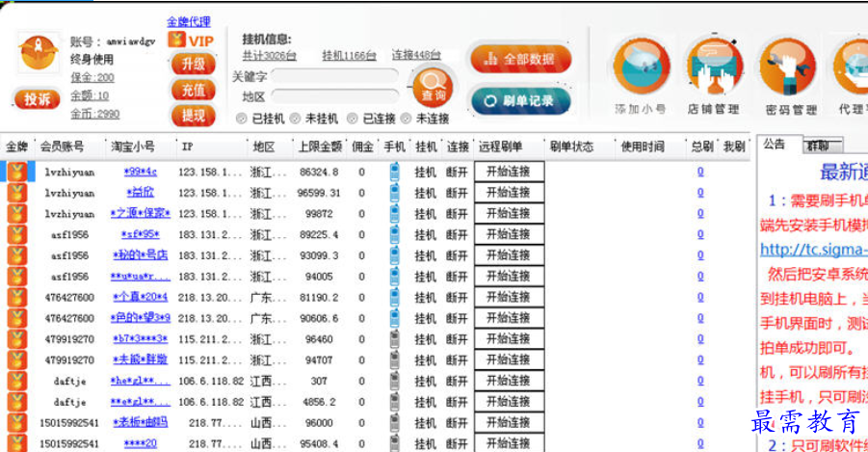Click the 连接448台 link

click(x=416, y=55)
